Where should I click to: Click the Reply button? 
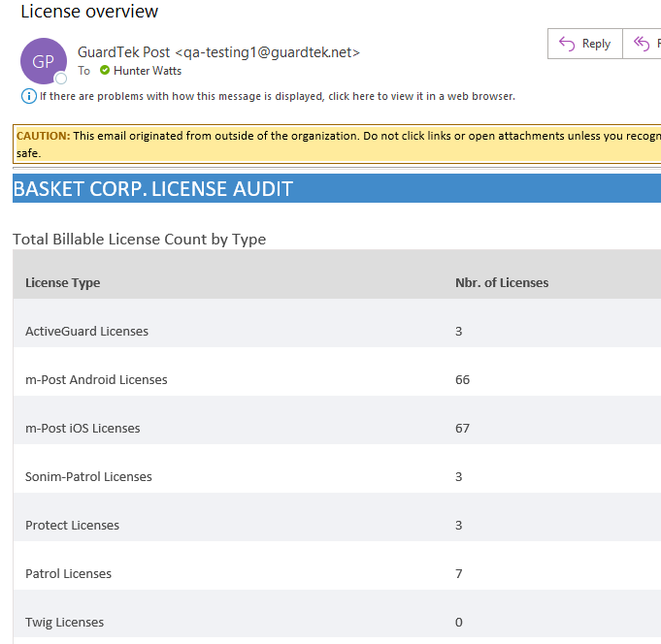pos(584,44)
